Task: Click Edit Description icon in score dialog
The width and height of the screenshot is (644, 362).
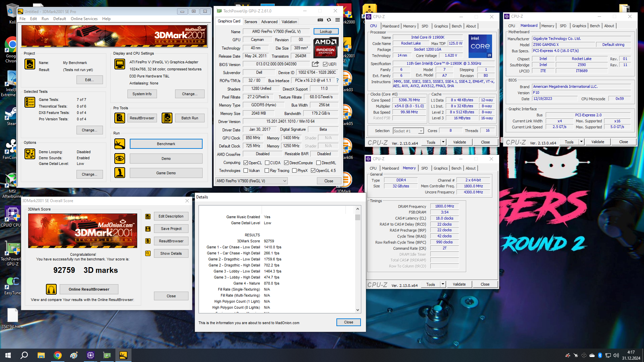Action: (148, 217)
